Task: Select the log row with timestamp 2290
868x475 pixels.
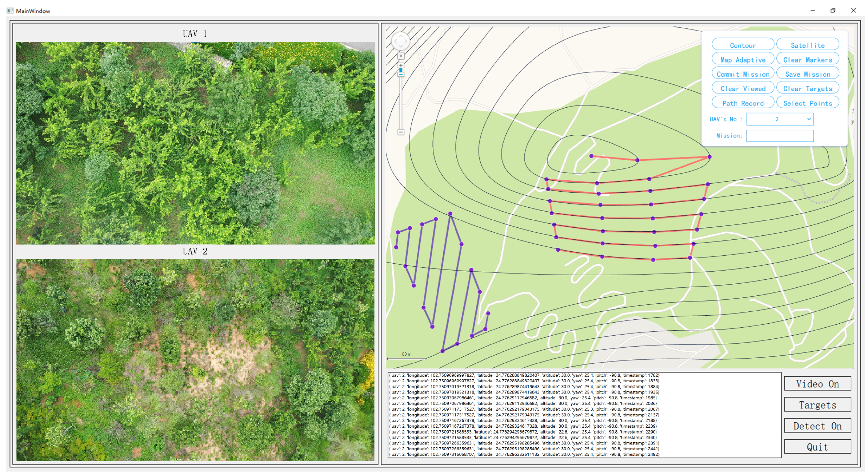Action: 523,432
